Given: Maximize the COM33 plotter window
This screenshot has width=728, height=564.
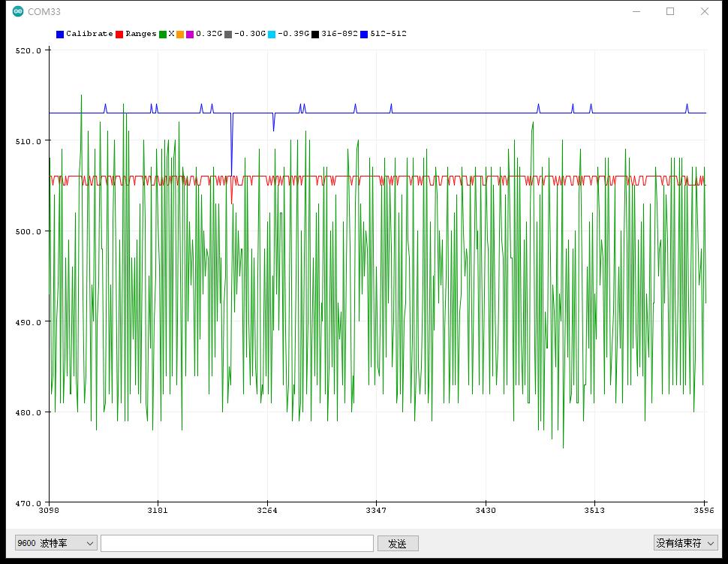Looking at the screenshot, I should click(670, 11).
